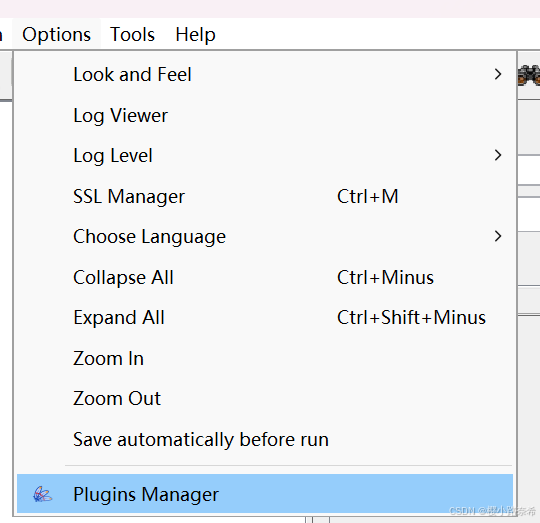Viewport: 540px width, 523px height.
Task: Enable Save automatically before run
Action: coord(265,439)
